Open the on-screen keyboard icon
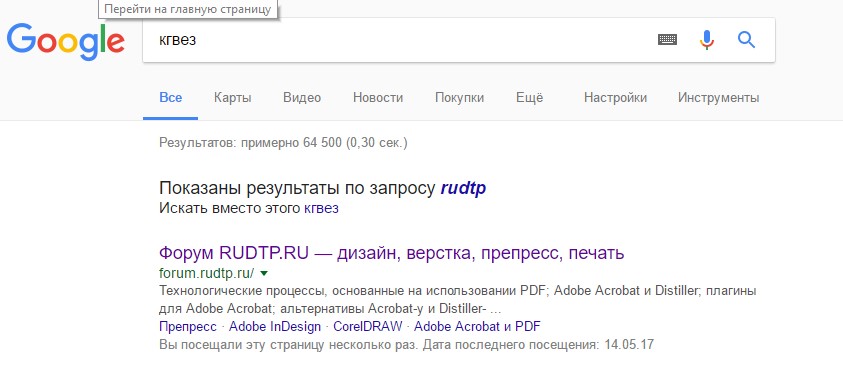 click(x=667, y=40)
